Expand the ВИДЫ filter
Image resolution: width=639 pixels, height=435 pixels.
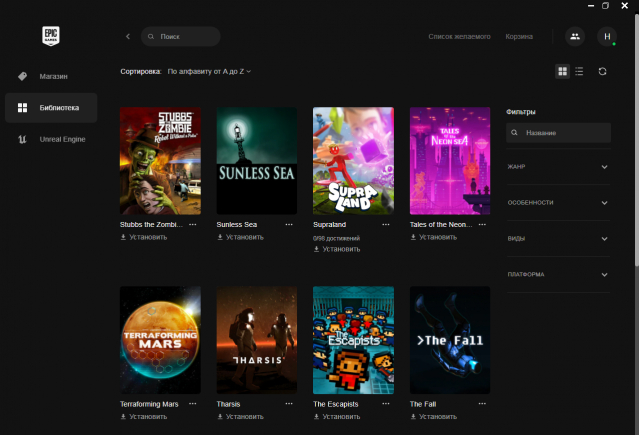[x=558, y=238]
